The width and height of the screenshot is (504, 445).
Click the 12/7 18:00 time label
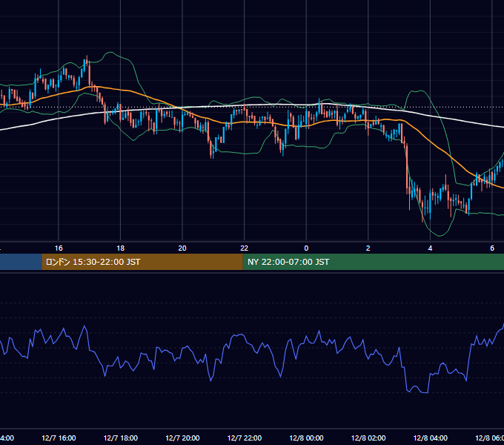(x=121, y=438)
